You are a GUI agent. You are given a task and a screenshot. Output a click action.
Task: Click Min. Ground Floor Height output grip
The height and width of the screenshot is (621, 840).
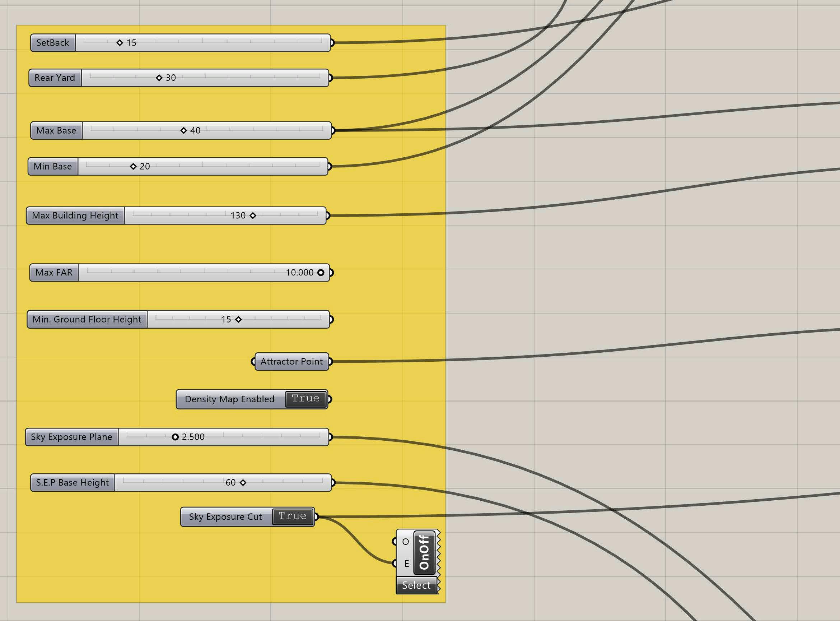tap(331, 320)
